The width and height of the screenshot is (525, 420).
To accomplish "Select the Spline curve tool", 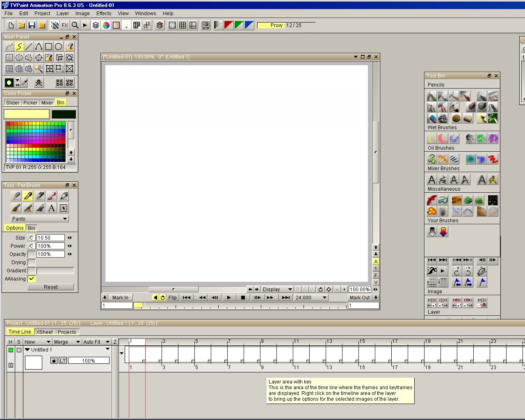I will coord(39,47).
